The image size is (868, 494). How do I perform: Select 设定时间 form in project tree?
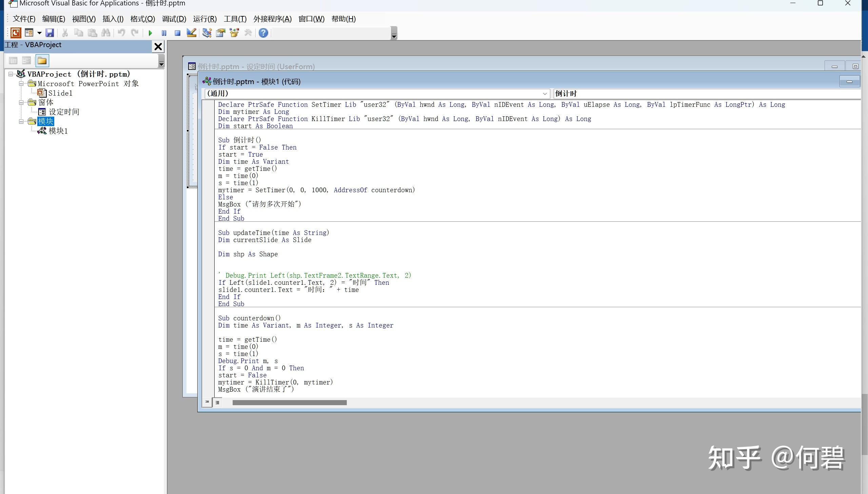pos(64,112)
